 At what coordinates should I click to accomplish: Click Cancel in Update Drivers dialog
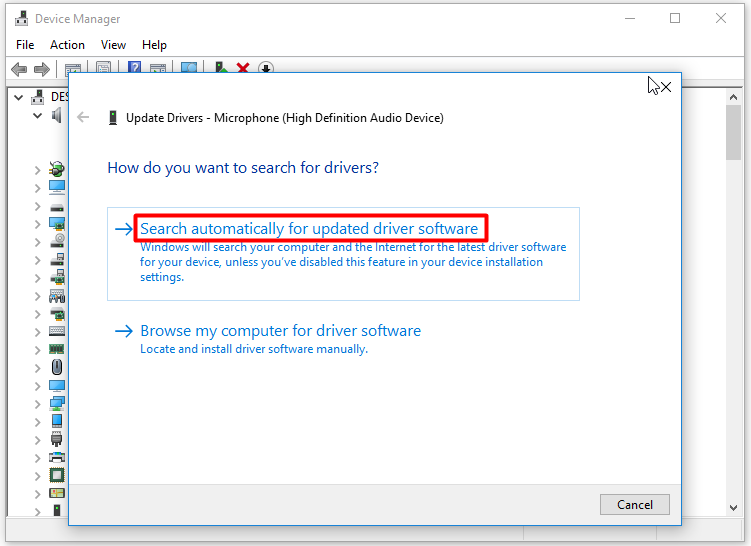(x=635, y=505)
